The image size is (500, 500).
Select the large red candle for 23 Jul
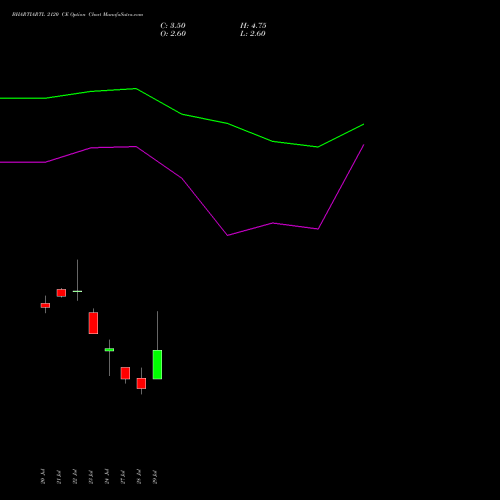93,323
